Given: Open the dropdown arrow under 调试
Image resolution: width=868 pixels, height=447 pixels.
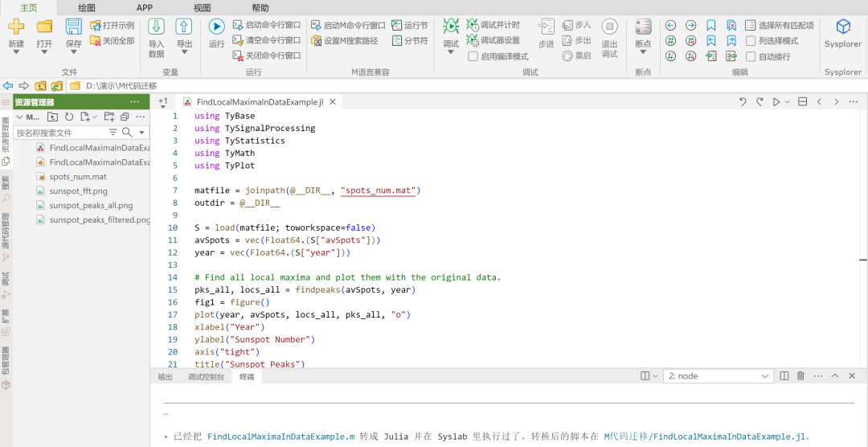Looking at the screenshot, I should click(x=451, y=52).
